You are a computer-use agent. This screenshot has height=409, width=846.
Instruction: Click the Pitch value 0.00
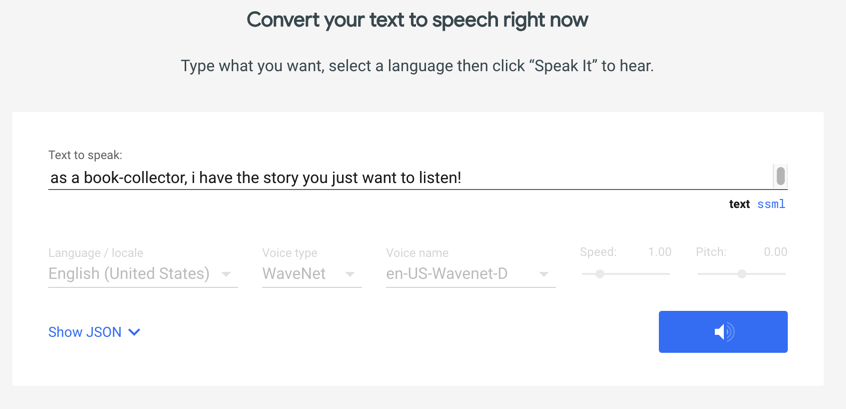(775, 252)
